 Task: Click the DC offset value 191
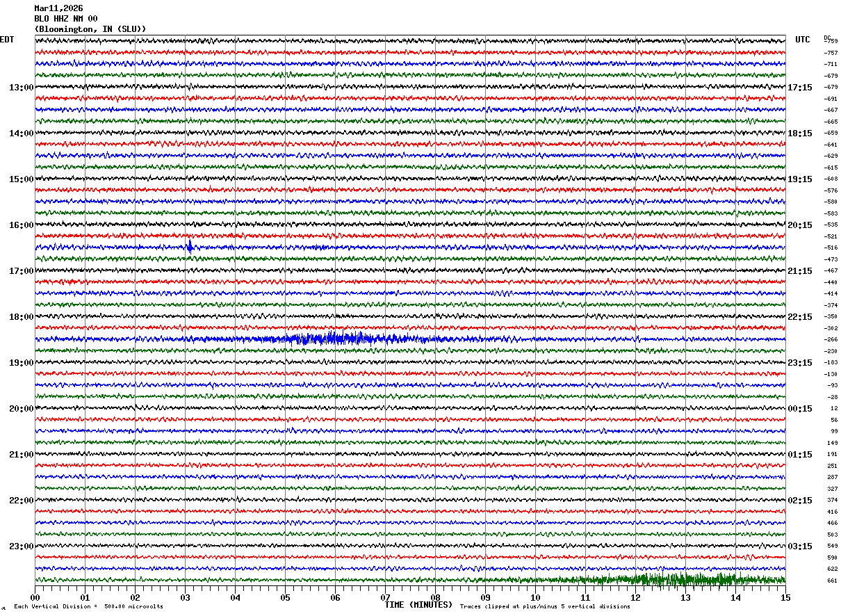click(x=833, y=454)
